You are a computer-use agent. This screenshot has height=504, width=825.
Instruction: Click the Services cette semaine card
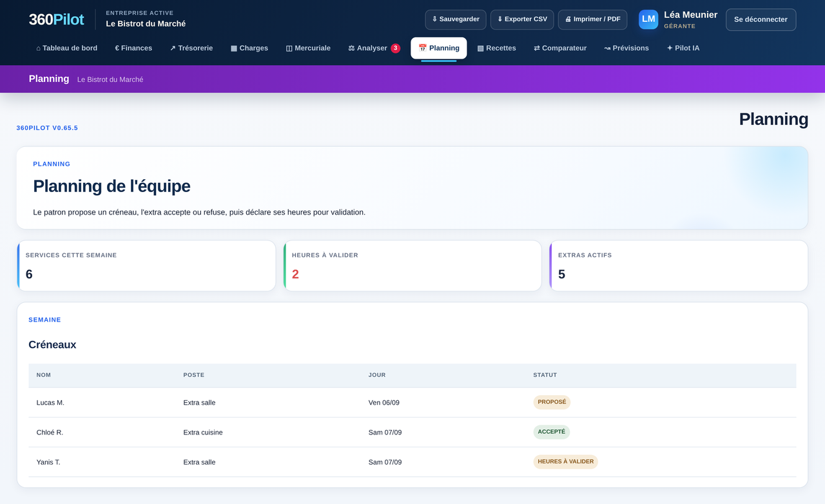coord(146,266)
